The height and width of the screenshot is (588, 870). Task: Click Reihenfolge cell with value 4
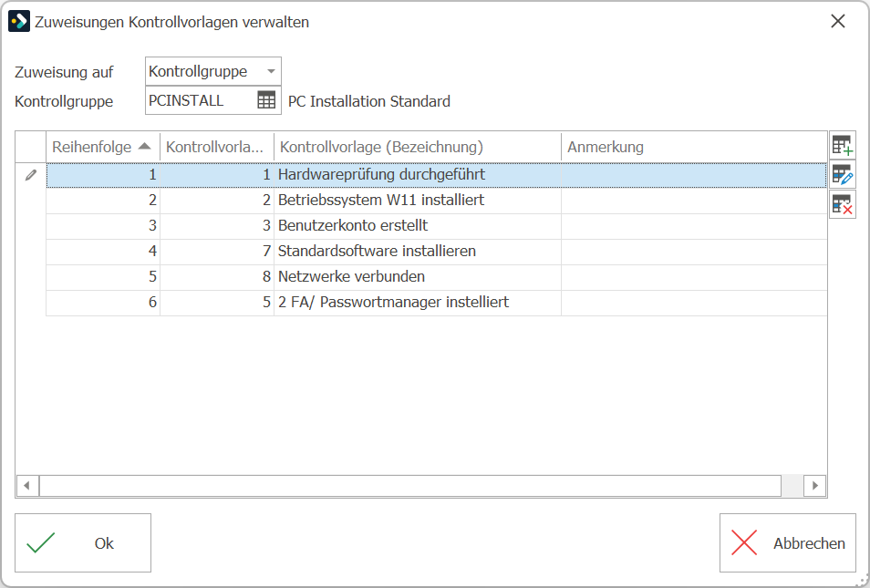103,252
